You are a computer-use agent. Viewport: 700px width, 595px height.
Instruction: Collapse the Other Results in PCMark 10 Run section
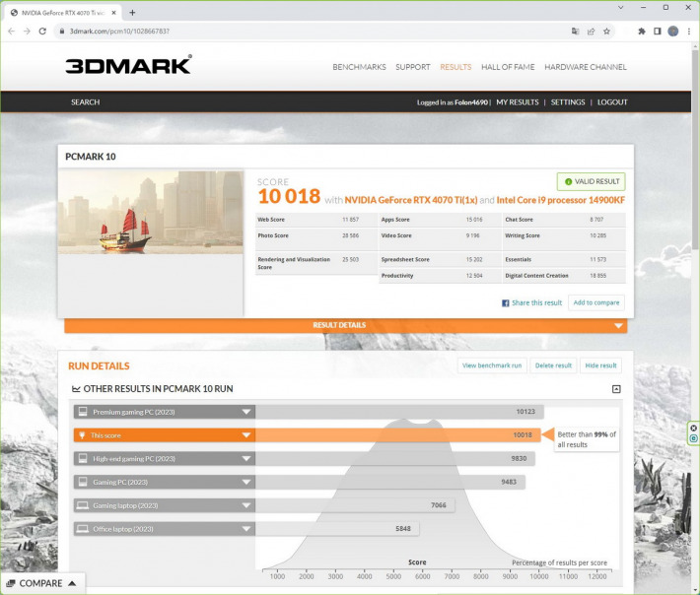click(x=616, y=389)
